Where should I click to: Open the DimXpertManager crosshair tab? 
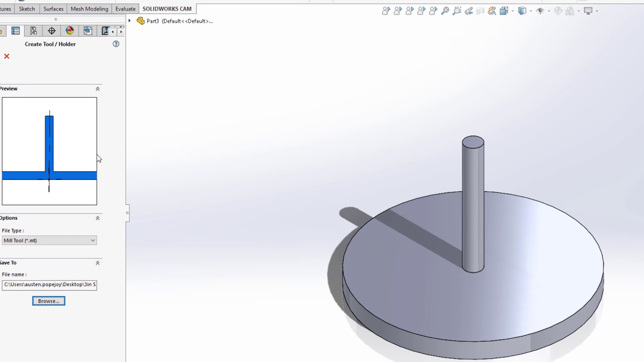coord(52,31)
